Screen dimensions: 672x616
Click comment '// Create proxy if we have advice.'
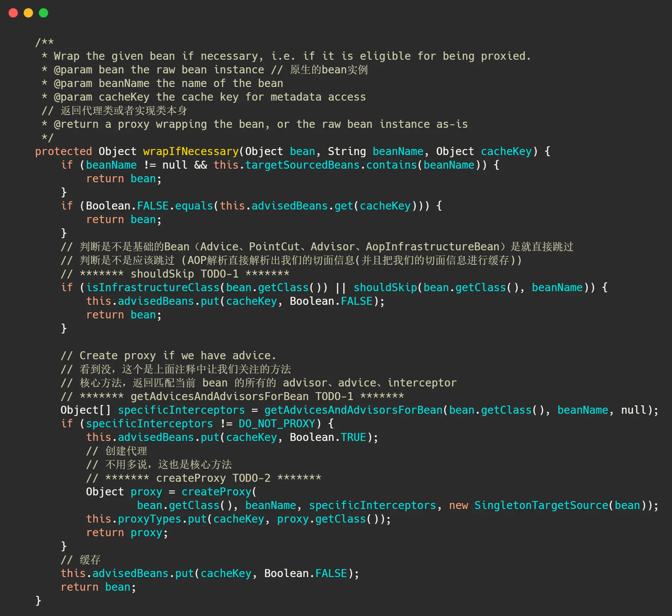tap(169, 355)
